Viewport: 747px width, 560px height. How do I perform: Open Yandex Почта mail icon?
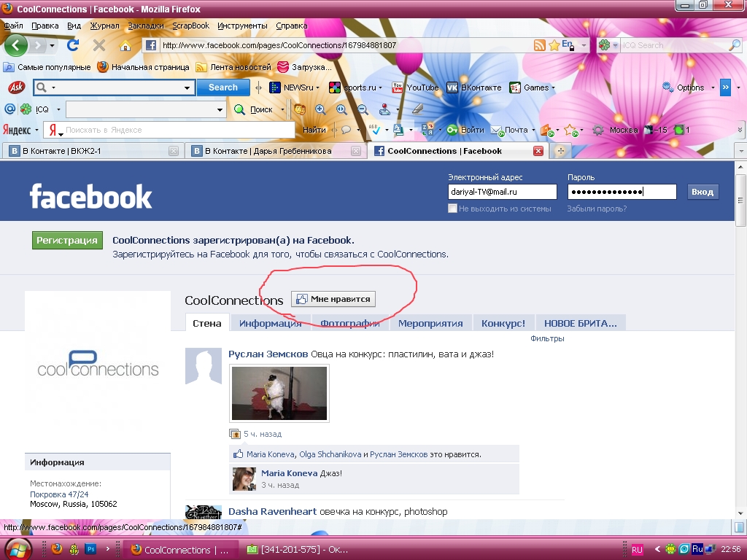coord(510,130)
